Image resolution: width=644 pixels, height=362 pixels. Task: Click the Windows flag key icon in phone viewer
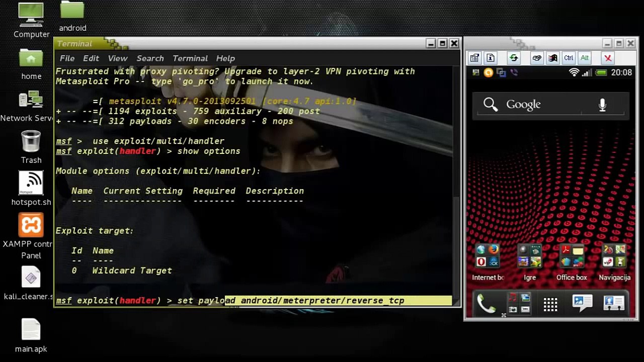tap(552, 58)
